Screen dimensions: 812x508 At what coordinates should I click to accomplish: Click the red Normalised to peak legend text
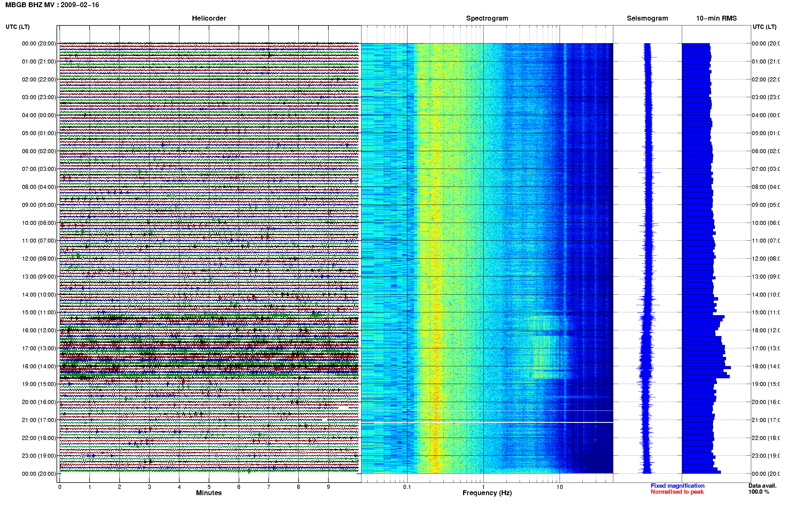coord(677,491)
